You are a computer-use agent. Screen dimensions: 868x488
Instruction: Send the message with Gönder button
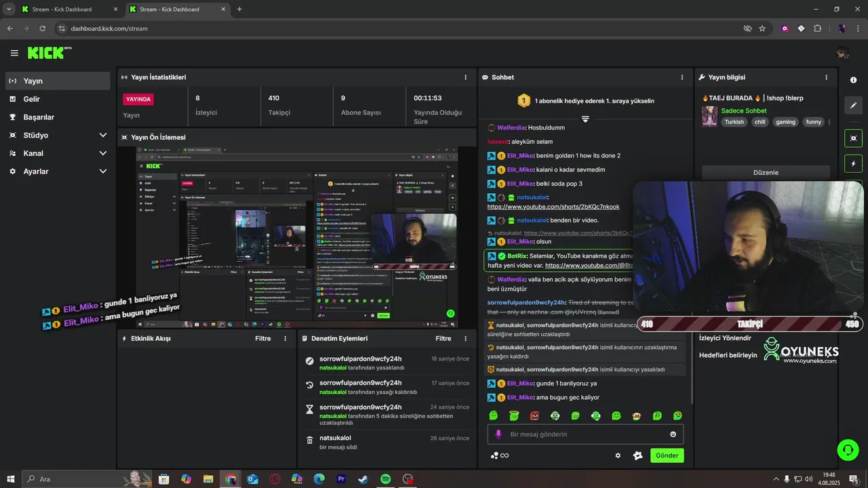(667, 455)
